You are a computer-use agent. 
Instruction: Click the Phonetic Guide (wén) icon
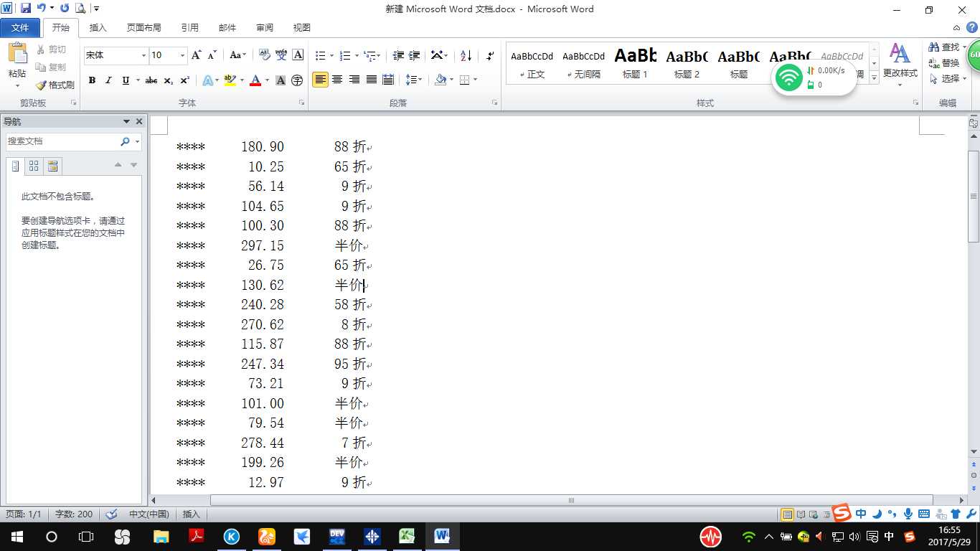click(x=281, y=55)
